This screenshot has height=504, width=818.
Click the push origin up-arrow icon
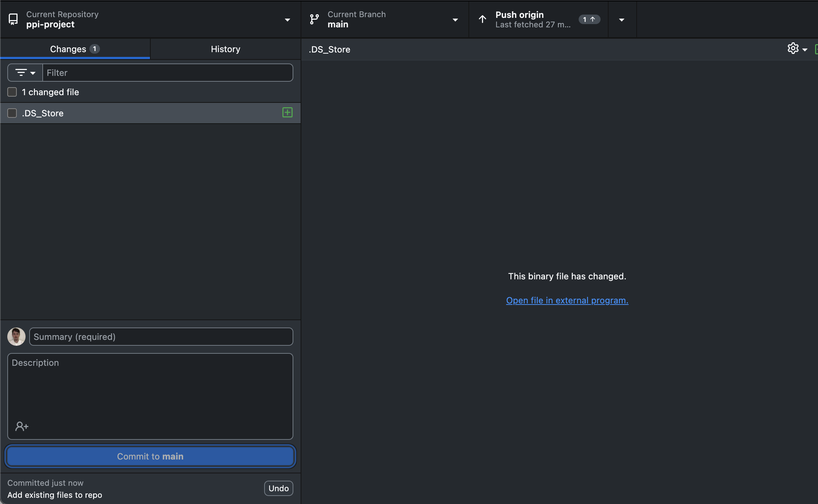pos(482,19)
